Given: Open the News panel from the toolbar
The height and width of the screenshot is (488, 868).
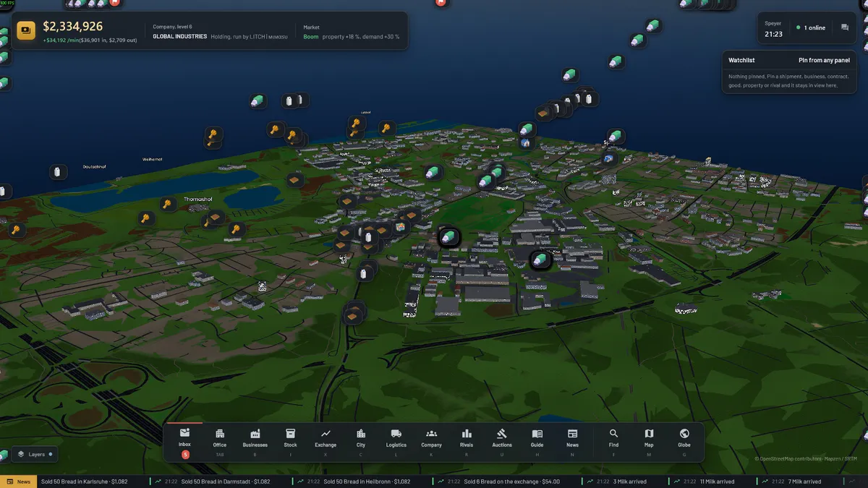Looking at the screenshot, I should tap(572, 442).
